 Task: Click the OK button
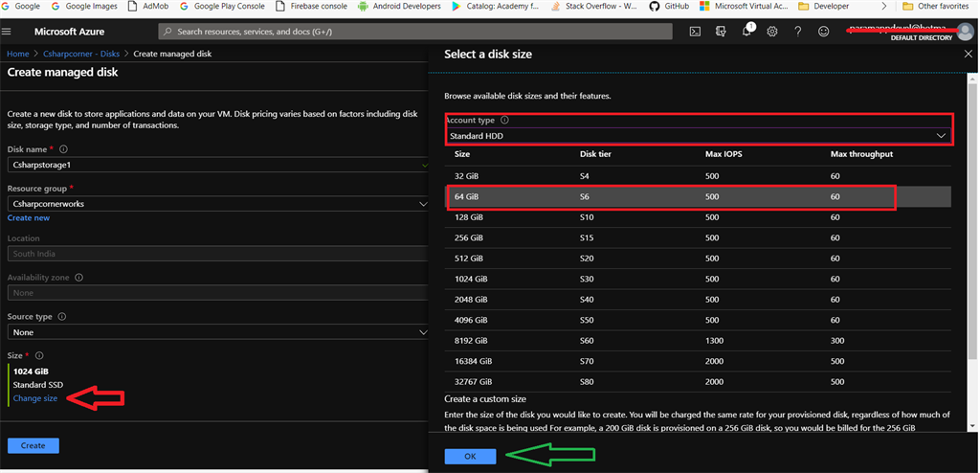click(470, 456)
